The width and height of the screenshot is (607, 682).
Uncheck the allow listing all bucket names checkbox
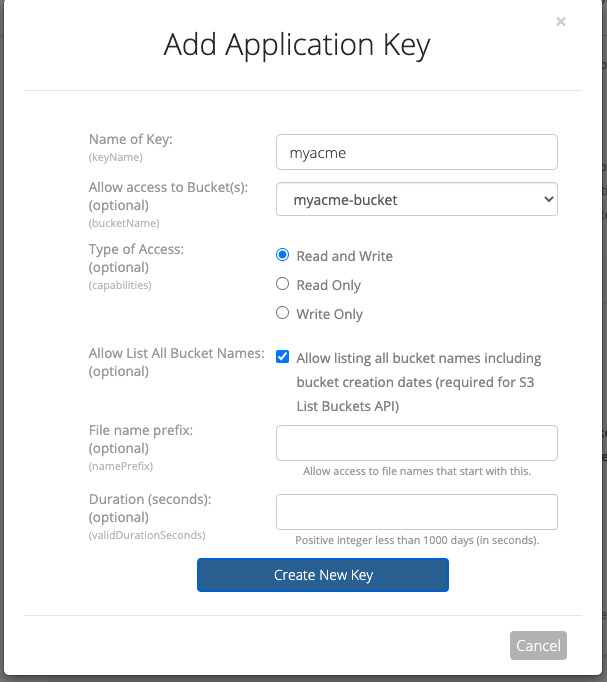283,358
